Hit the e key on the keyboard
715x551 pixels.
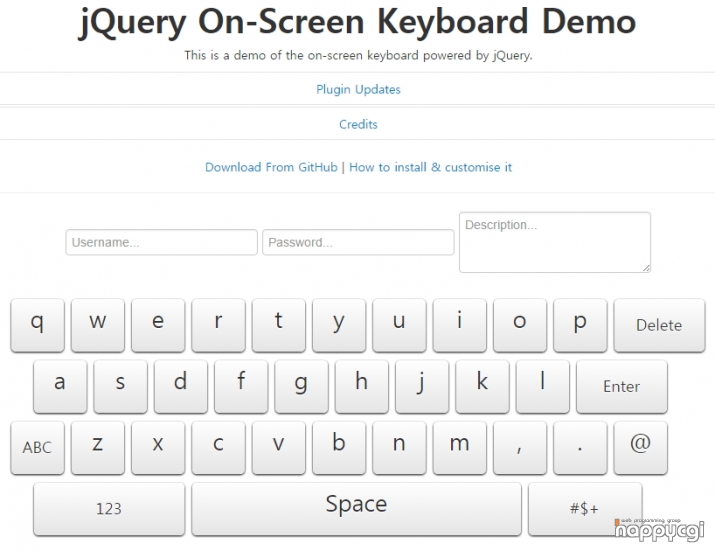158,325
